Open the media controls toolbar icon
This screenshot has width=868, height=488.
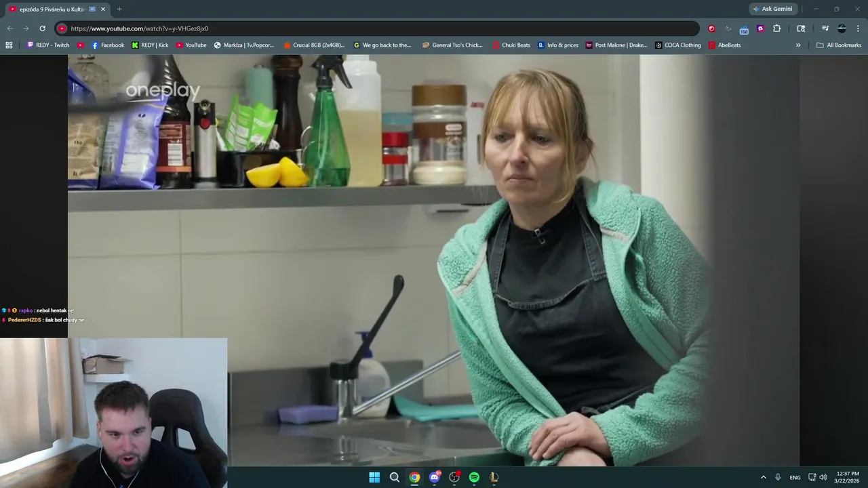(x=825, y=28)
